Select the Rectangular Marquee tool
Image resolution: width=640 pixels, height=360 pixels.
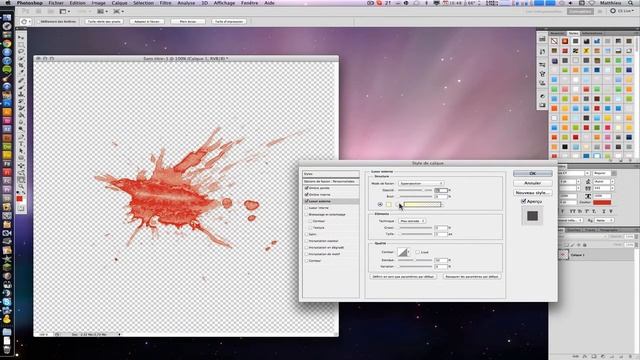[x=21, y=45]
